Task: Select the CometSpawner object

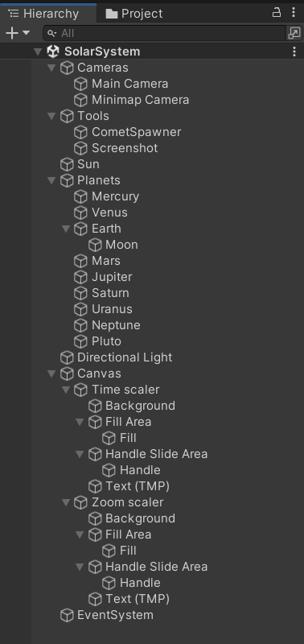Action: (136, 132)
